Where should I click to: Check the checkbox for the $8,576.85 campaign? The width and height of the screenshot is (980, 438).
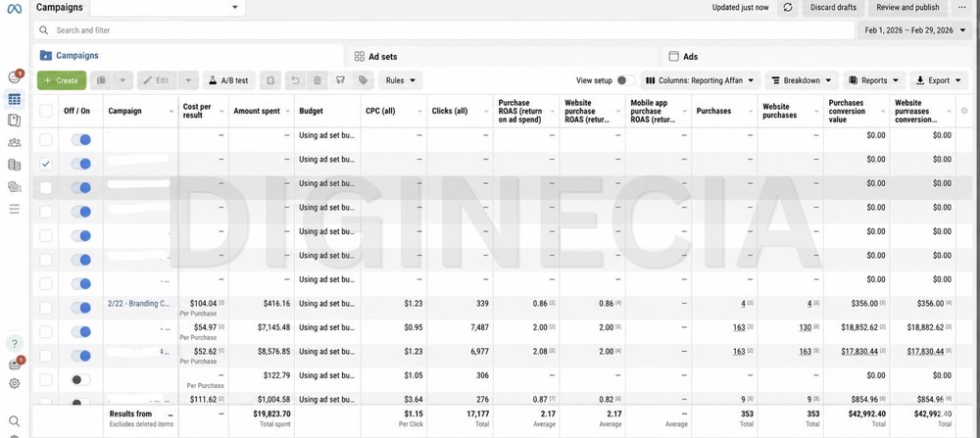pos(46,356)
